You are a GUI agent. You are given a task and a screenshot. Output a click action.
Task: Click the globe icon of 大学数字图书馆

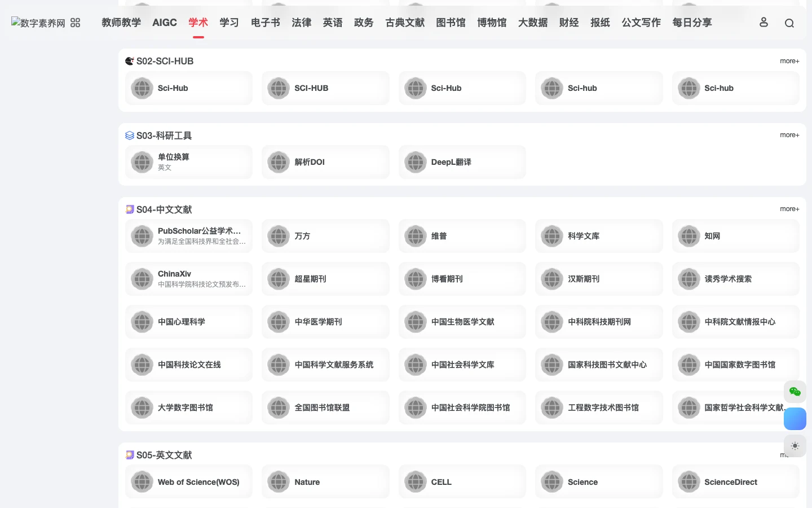click(142, 408)
